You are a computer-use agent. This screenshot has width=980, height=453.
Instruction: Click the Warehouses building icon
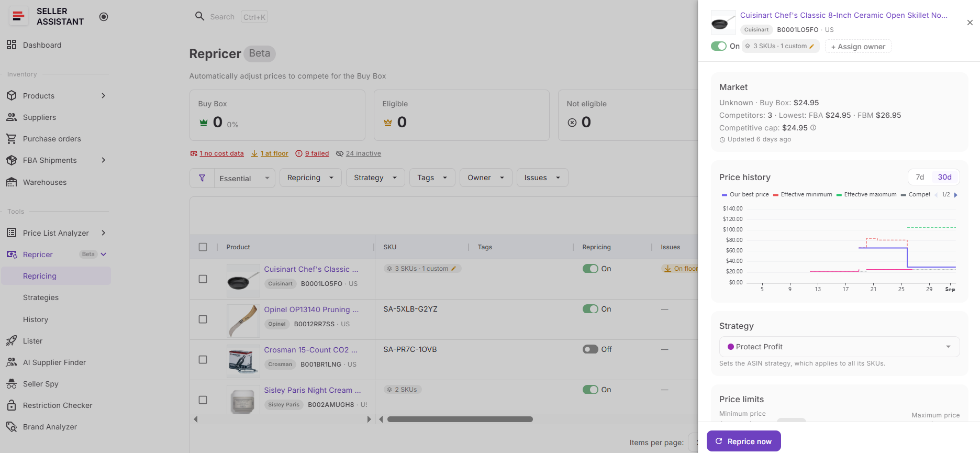pyautogui.click(x=12, y=182)
